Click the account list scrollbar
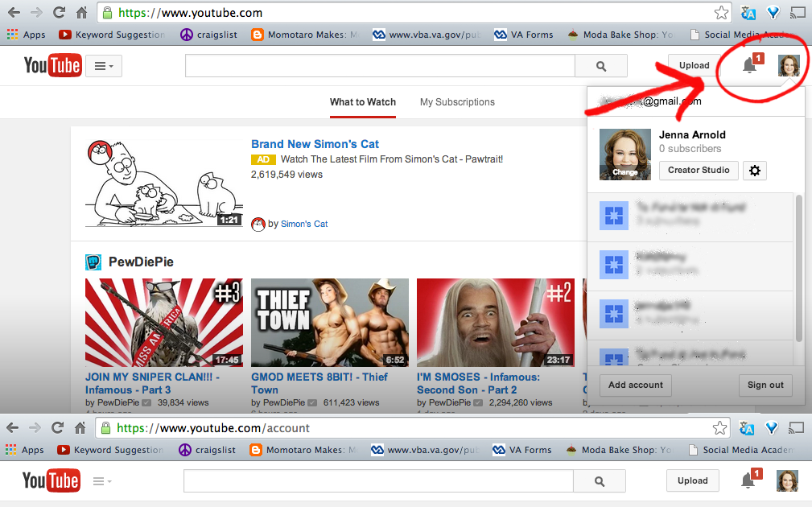The width and height of the screenshot is (812, 507). (799, 268)
